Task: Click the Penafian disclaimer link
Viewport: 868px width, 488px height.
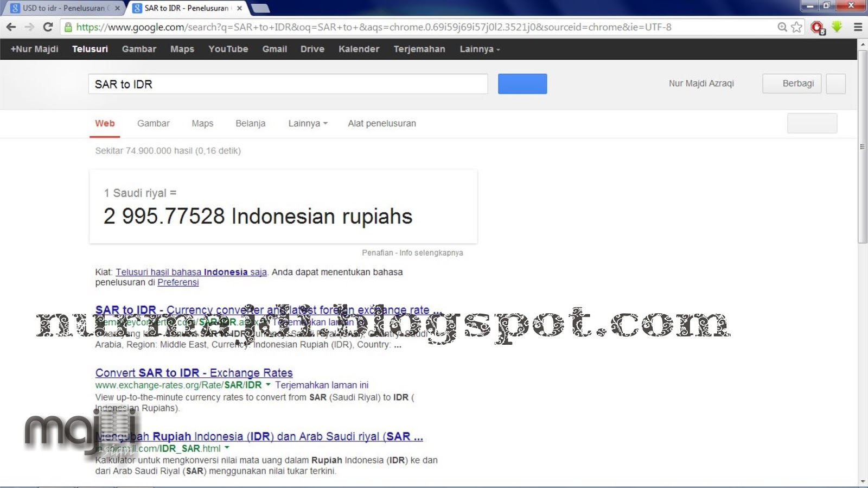Action: click(x=378, y=253)
